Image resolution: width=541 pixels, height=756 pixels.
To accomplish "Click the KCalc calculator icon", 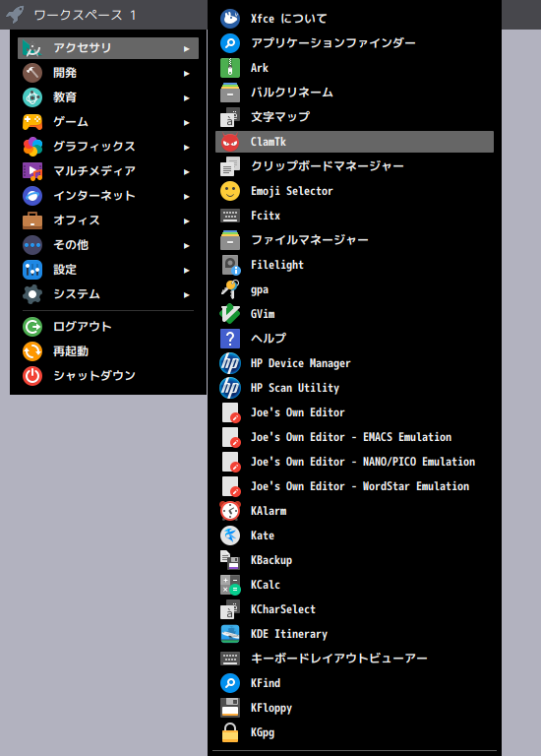I will (230, 585).
